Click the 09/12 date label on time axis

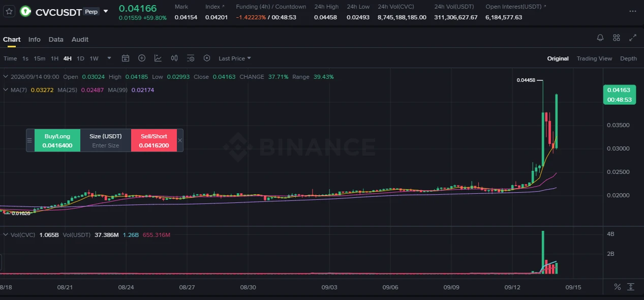(x=512, y=287)
